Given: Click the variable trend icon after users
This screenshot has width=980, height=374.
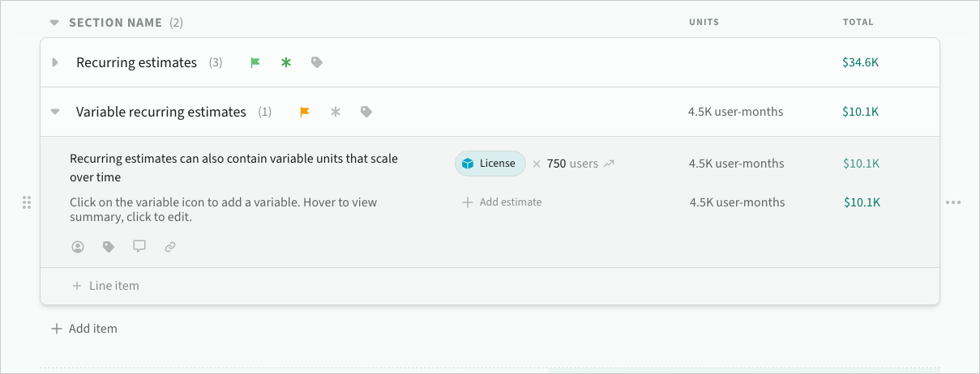Looking at the screenshot, I should coord(609,164).
